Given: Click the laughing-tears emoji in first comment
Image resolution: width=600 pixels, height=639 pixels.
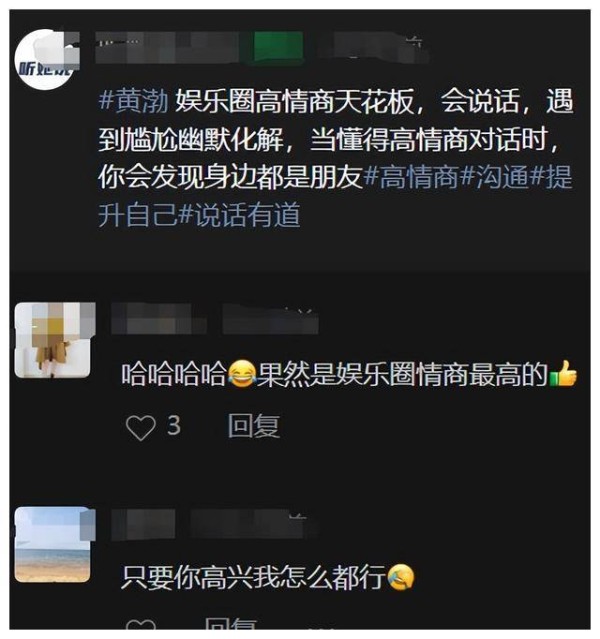Looking at the screenshot, I should (x=242, y=374).
